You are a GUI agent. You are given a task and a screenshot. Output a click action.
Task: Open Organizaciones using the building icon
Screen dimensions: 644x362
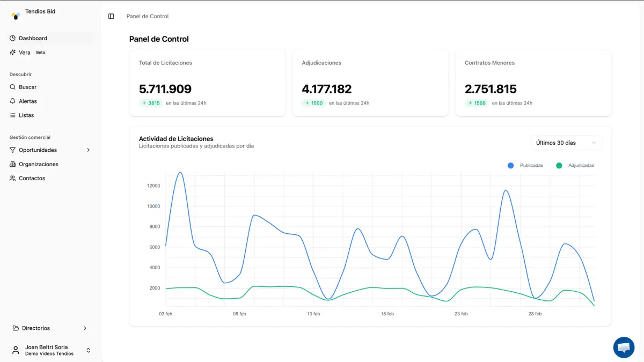point(12,164)
